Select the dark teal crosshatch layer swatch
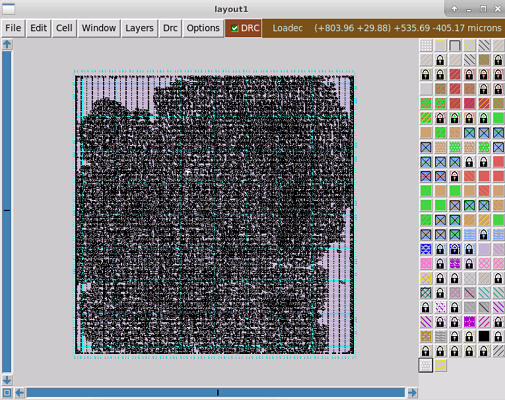This screenshot has height=400, width=505. pyautogui.click(x=426, y=293)
